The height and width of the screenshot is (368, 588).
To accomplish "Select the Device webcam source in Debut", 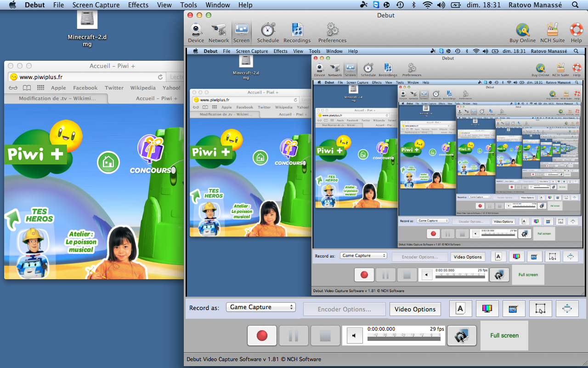I will pos(196,33).
